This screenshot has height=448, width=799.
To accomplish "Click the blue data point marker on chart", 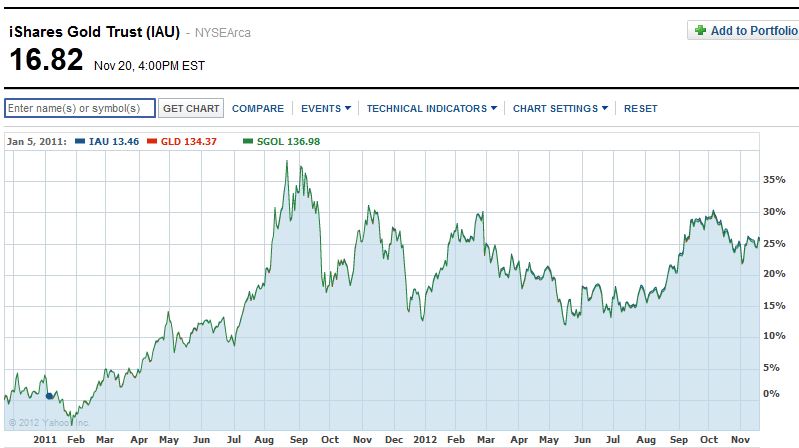I will (49, 396).
